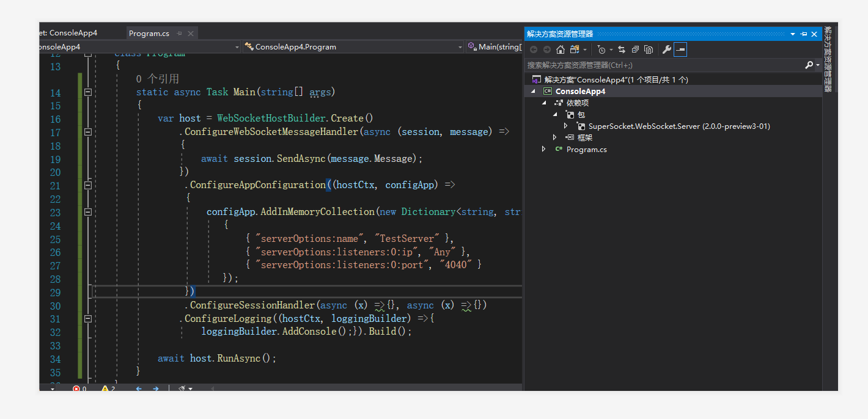The image size is (868, 419).
Task: Click the navigate backward arrow in status bar
Action: (x=138, y=388)
